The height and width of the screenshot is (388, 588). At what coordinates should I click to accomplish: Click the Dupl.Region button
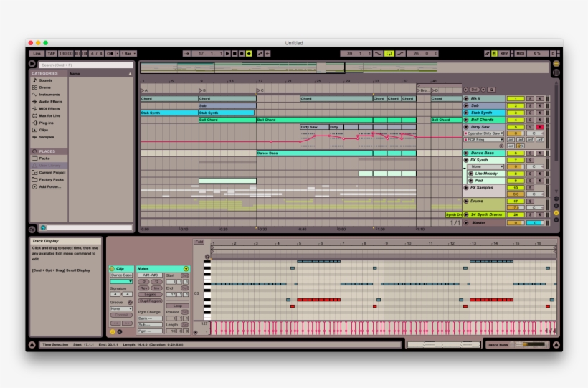click(150, 301)
